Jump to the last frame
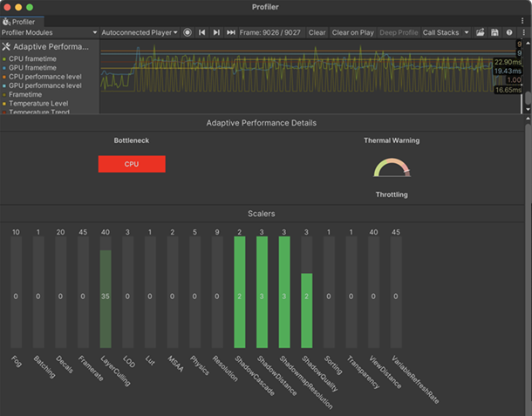The height and width of the screenshot is (416, 532). [x=231, y=32]
